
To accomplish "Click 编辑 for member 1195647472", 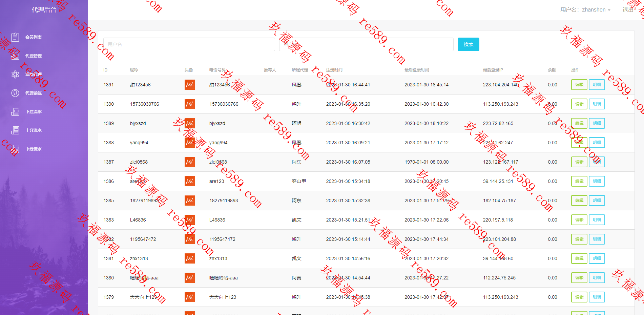I will (x=579, y=239).
